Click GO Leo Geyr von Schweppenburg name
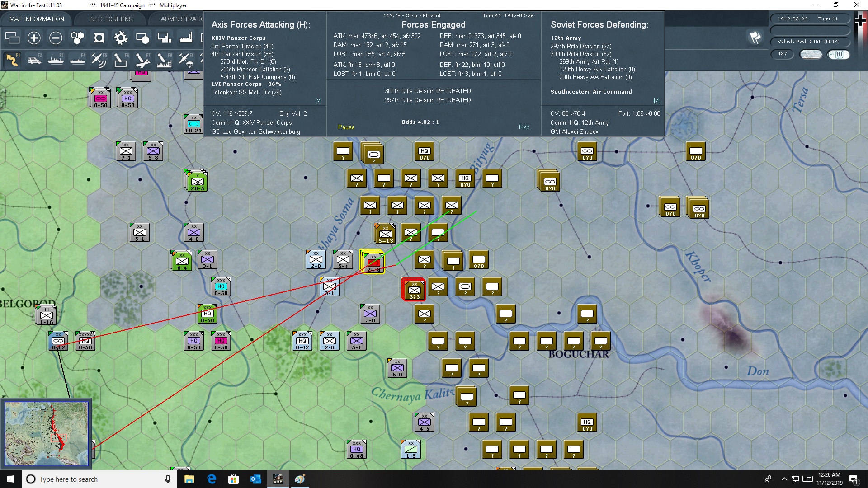Image resolution: width=868 pixels, height=488 pixels. (256, 131)
